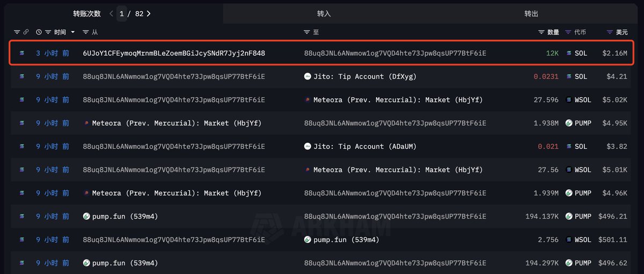644x274 pixels.
Task: Go to next page of transfers
Action: (x=149, y=13)
